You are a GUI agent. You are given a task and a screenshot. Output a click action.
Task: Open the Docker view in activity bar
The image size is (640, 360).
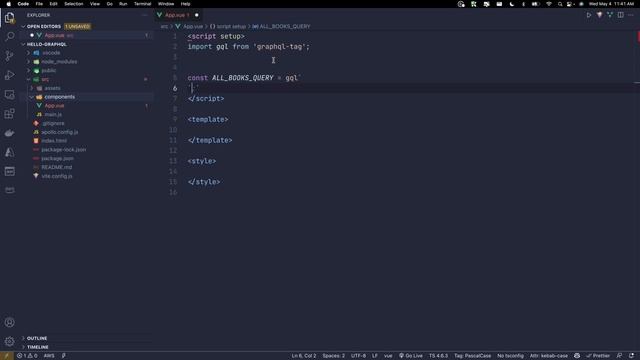click(9, 133)
